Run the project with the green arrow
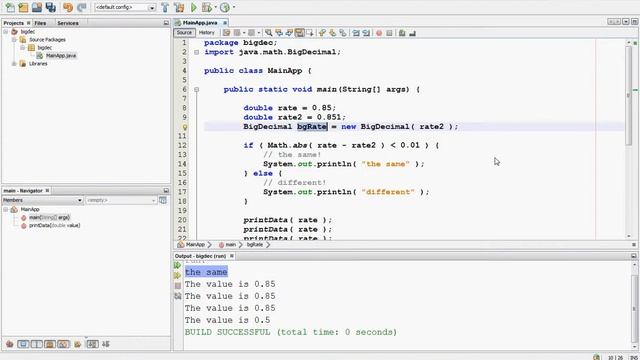 (x=193, y=7)
